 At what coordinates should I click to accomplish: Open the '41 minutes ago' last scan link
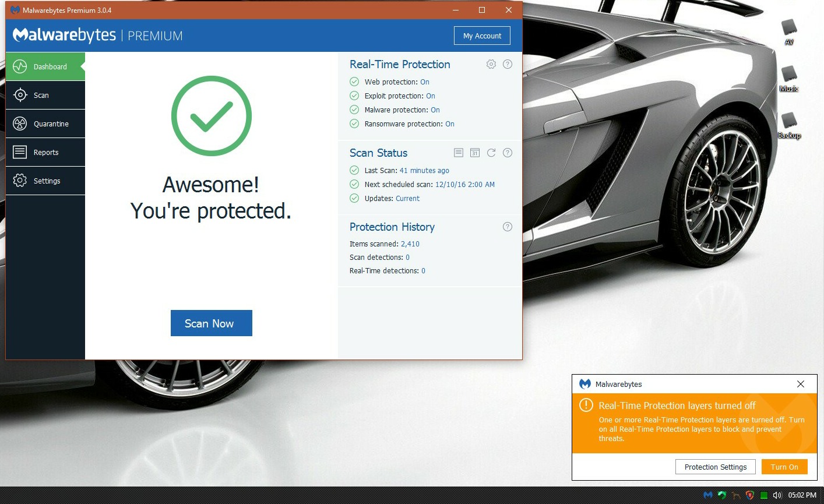[x=424, y=171]
